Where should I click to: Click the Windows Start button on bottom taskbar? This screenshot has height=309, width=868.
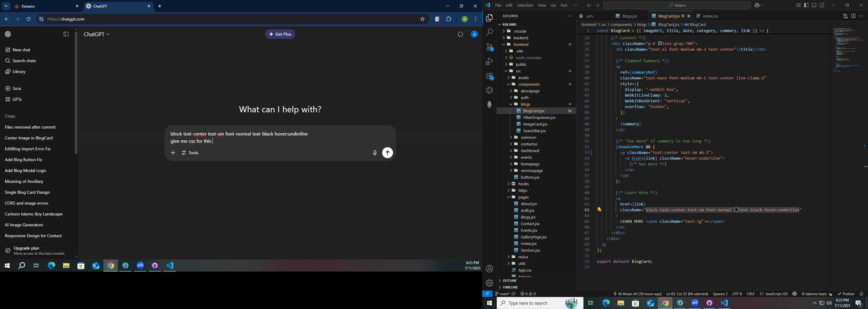pos(489,303)
